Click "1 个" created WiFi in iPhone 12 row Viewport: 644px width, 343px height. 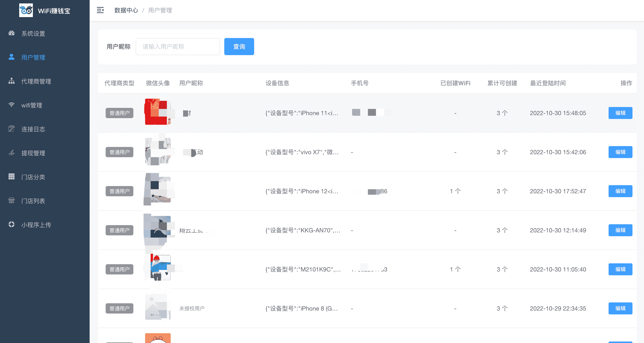[x=455, y=191]
